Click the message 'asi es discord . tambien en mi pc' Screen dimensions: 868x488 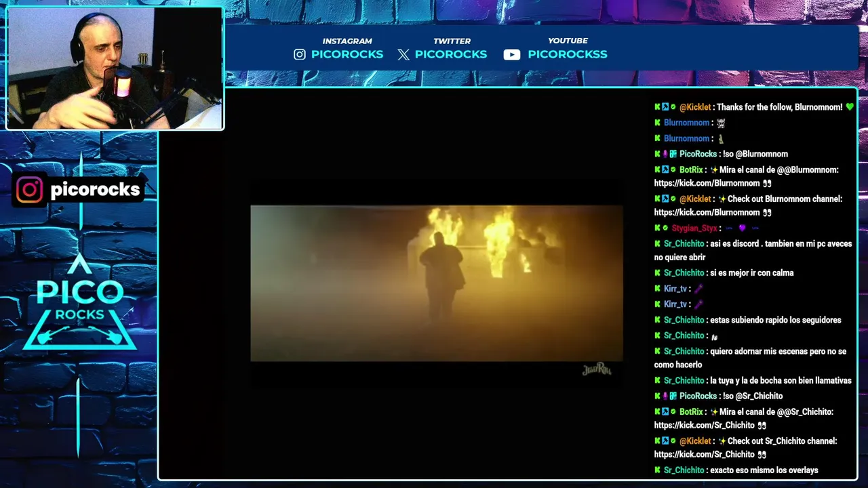[753, 251]
